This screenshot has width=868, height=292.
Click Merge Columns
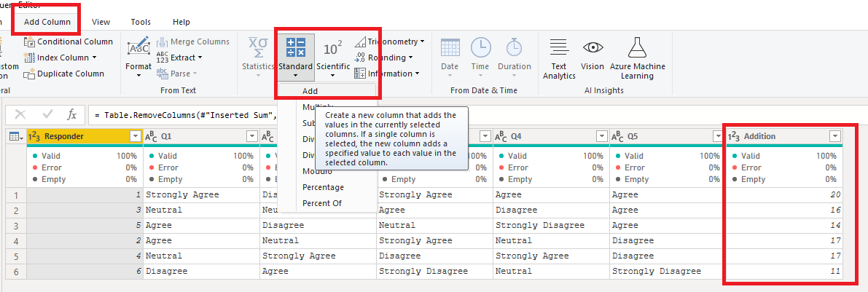192,42
